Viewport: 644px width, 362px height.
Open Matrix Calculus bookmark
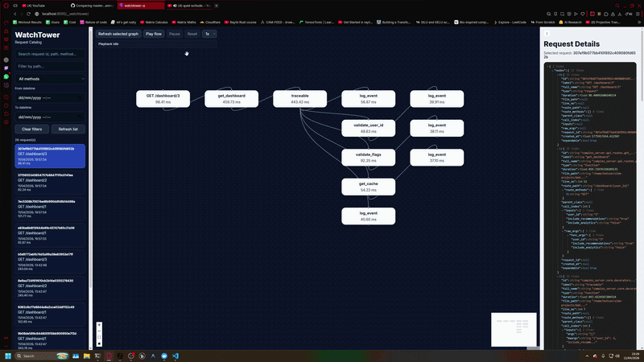pos(154,23)
